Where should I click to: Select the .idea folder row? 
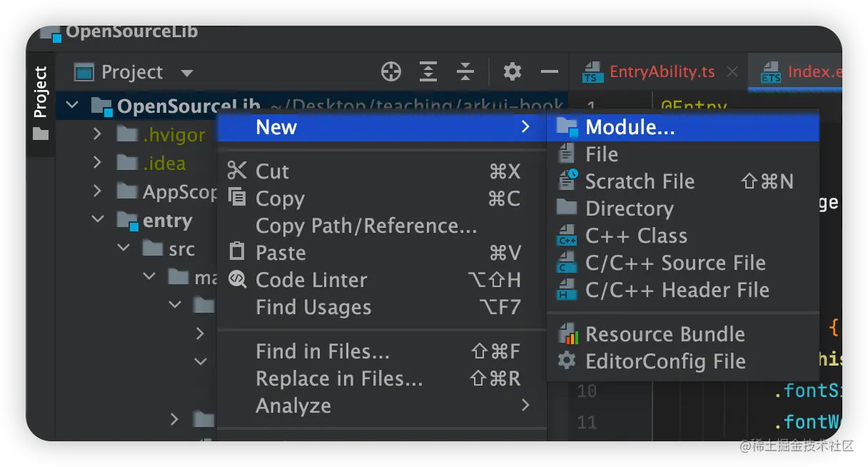point(136,163)
